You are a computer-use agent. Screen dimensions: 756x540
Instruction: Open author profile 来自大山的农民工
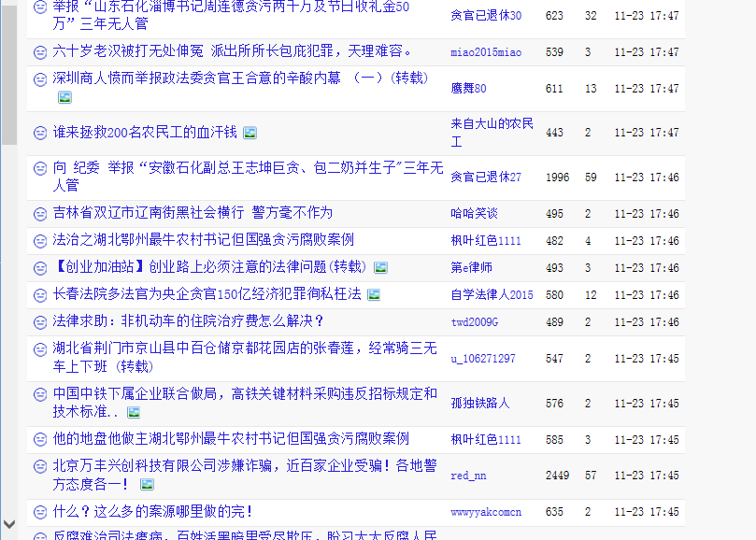click(x=492, y=133)
